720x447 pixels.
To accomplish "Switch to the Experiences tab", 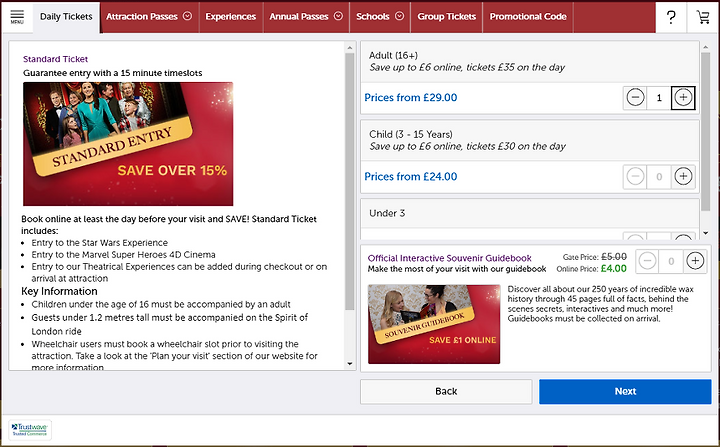I will coord(231,17).
